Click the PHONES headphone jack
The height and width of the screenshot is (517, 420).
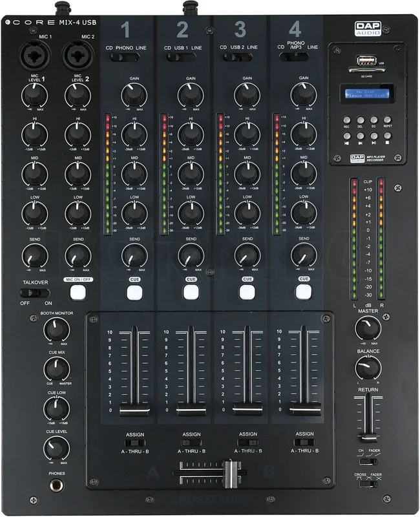[x=57, y=486]
